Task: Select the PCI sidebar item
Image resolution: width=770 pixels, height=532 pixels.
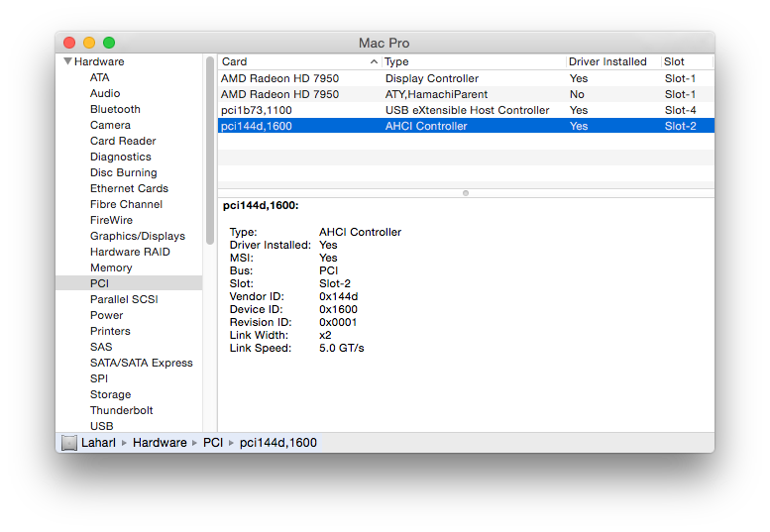Action: [129, 283]
